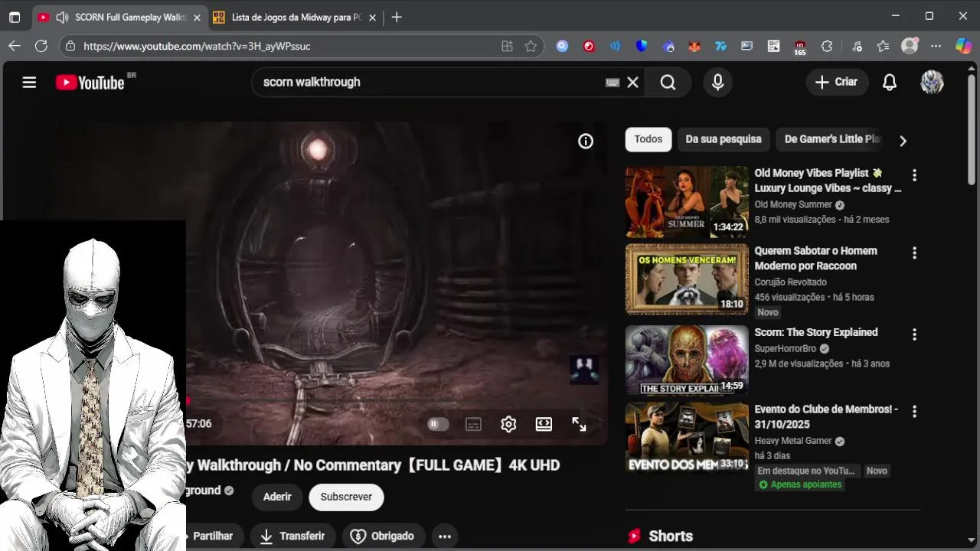Click Aderir membership button
Image resolution: width=980 pixels, height=551 pixels.
277,497
